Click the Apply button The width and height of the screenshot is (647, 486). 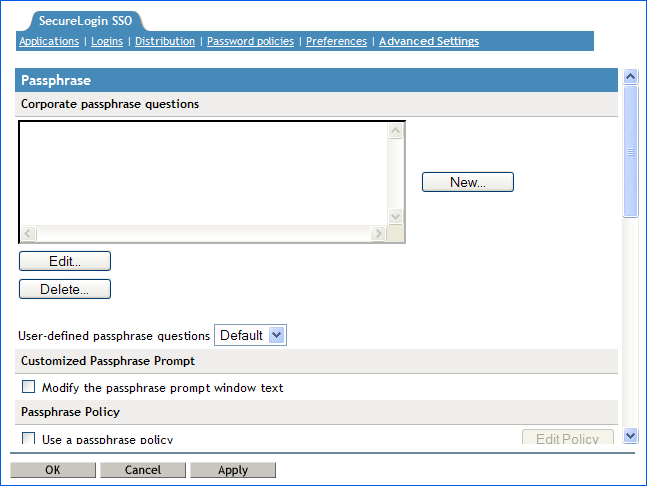[233, 470]
